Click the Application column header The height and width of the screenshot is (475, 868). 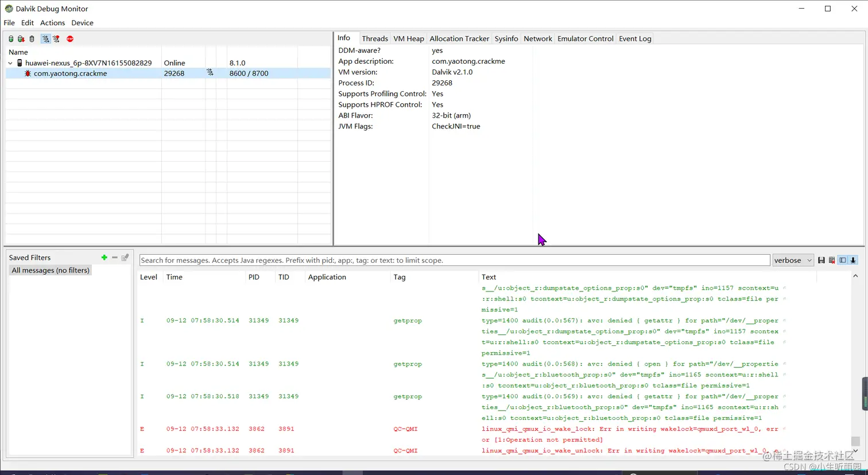point(327,277)
